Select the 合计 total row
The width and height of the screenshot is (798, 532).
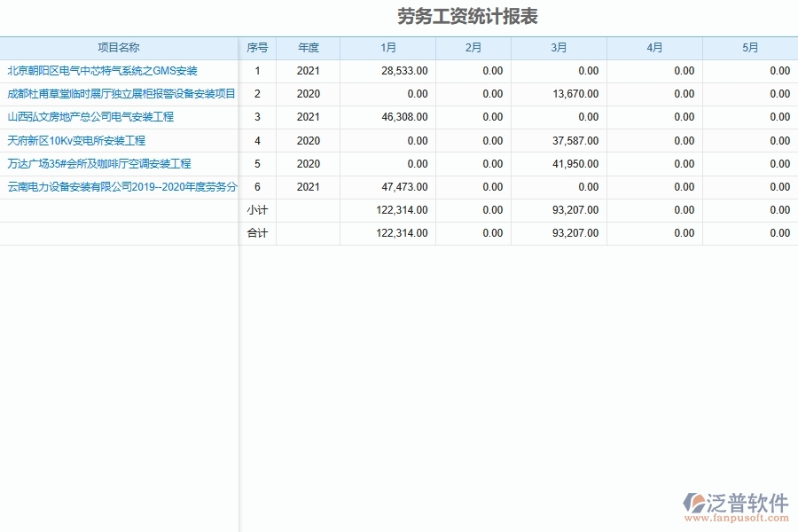[x=258, y=232]
